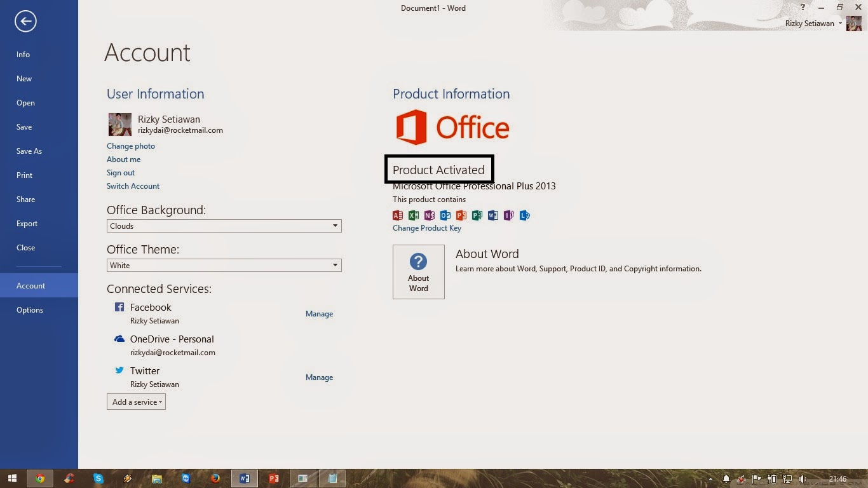Launch Firefox from the taskbar
This screenshot has width=868, height=488.
coord(215,478)
